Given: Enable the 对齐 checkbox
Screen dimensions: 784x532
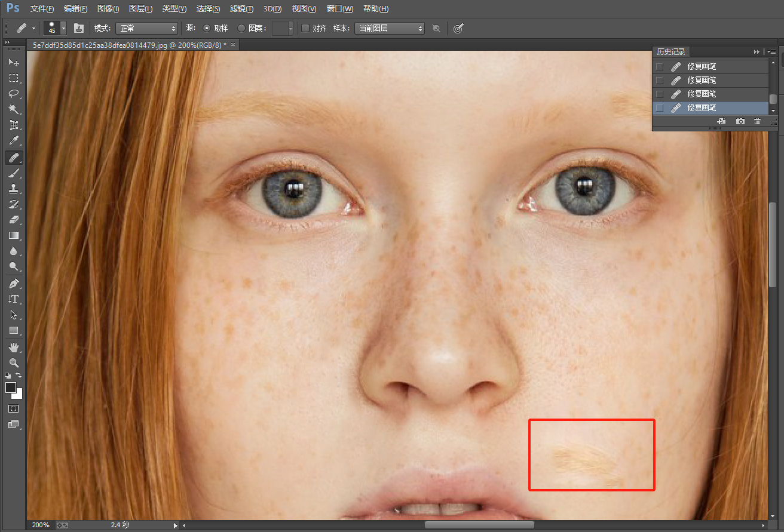Looking at the screenshot, I should coord(305,28).
